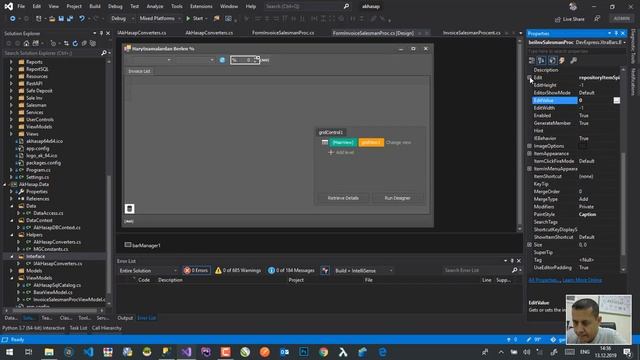640x360 pixels.
Task: Expand the Edit property group
Action: coord(529,78)
